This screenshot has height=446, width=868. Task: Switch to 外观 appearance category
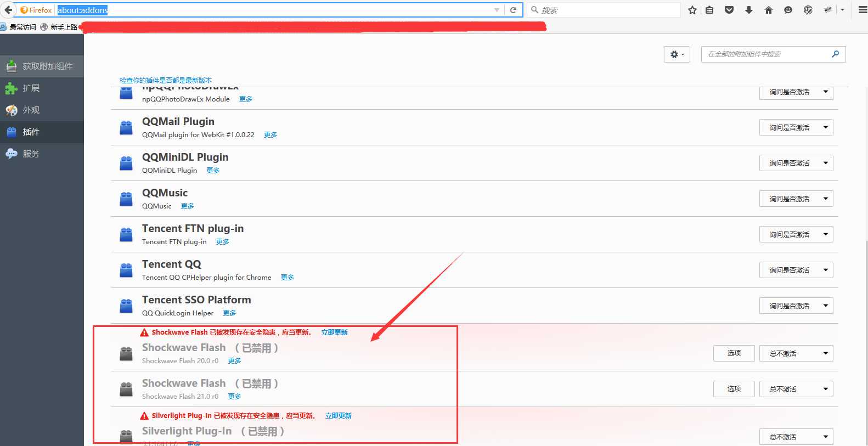click(x=42, y=110)
